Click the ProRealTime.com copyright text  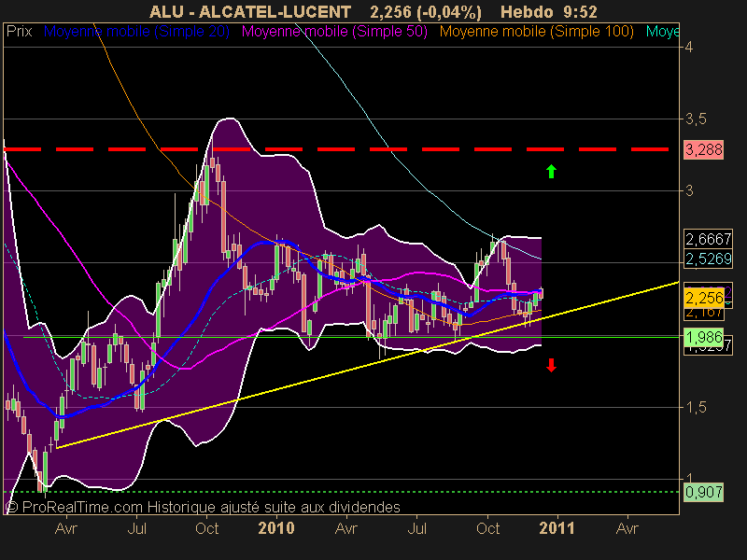(x=203, y=507)
